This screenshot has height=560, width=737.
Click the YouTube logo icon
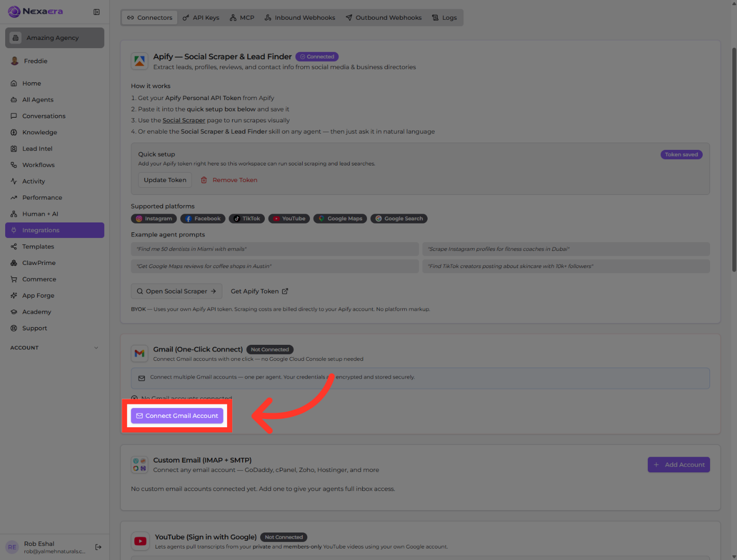[140, 541]
